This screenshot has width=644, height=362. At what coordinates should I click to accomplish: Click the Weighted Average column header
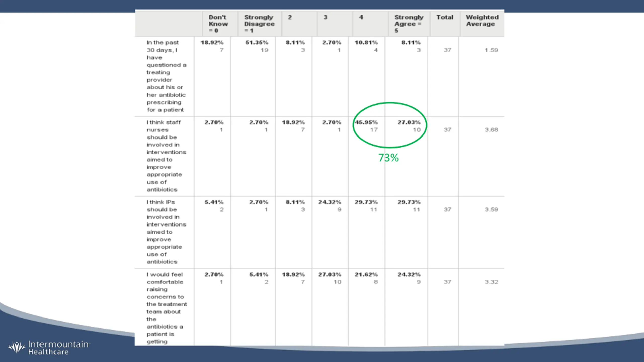click(482, 21)
